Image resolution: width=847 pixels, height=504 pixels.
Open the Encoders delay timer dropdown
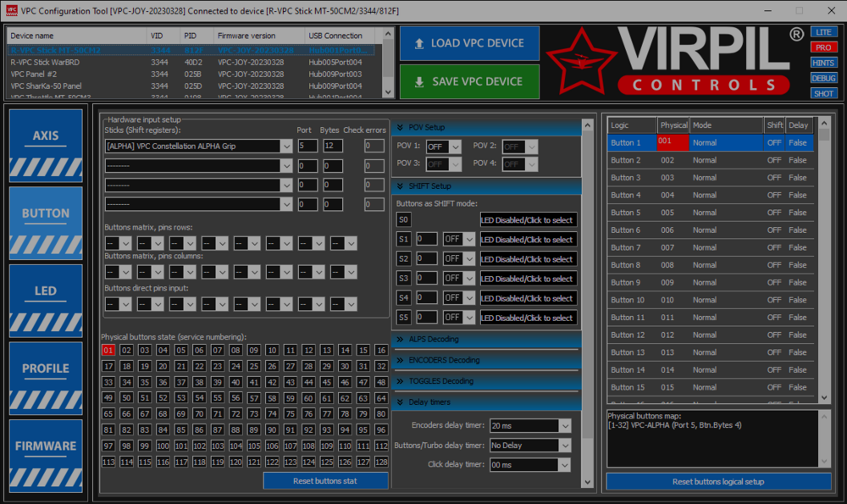click(529, 427)
